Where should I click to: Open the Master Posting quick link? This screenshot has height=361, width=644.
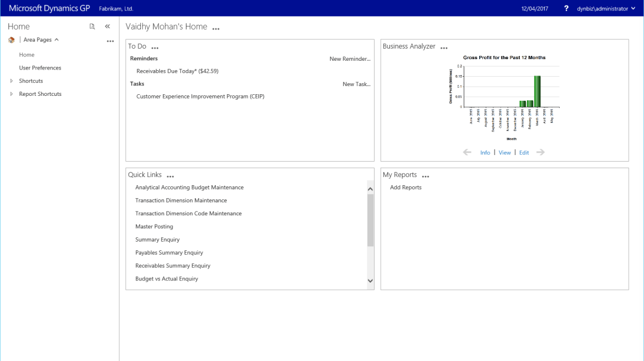(x=154, y=227)
